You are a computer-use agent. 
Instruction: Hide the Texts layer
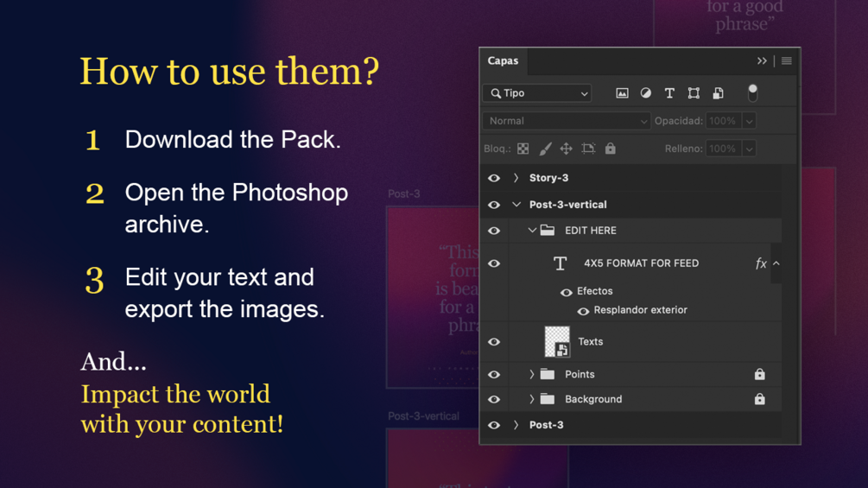click(494, 342)
